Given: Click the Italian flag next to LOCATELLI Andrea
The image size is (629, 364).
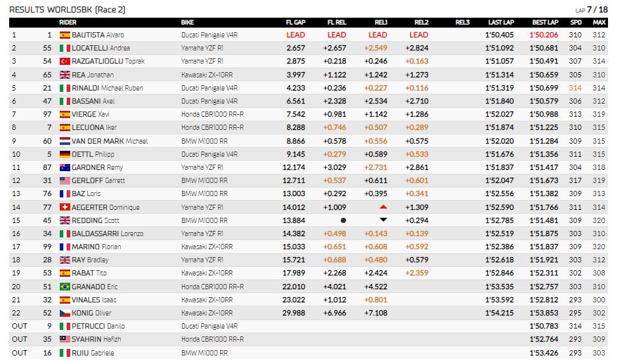Looking at the screenshot, I should [x=64, y=48].
